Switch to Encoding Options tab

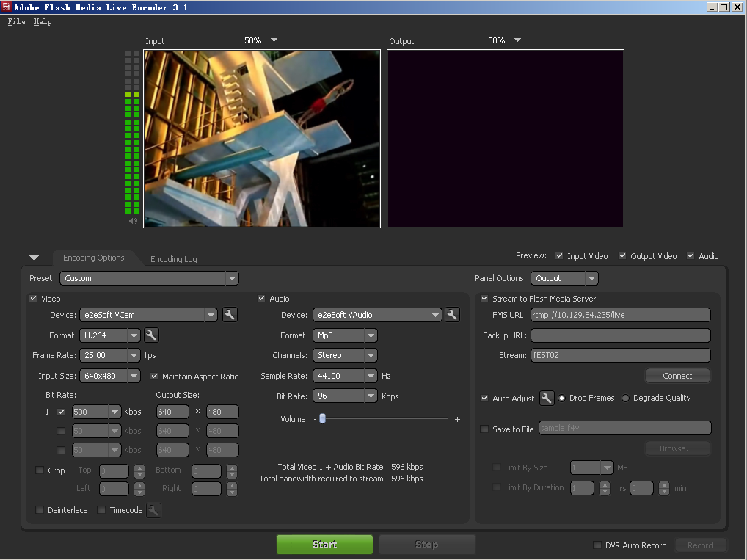(x=94, y=258)
